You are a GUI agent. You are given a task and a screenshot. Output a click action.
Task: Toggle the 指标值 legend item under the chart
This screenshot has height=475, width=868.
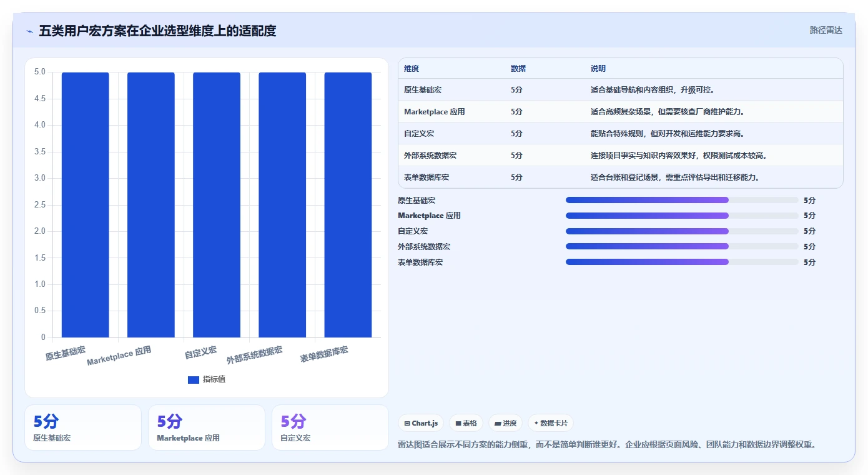click(x=207, y=379)
